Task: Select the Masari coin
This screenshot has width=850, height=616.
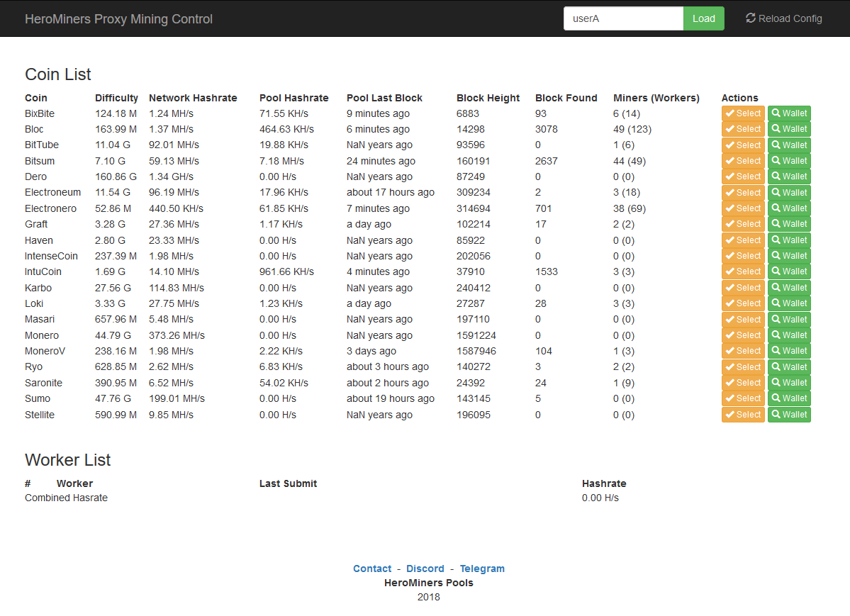Action: click(x=743, y=320)
